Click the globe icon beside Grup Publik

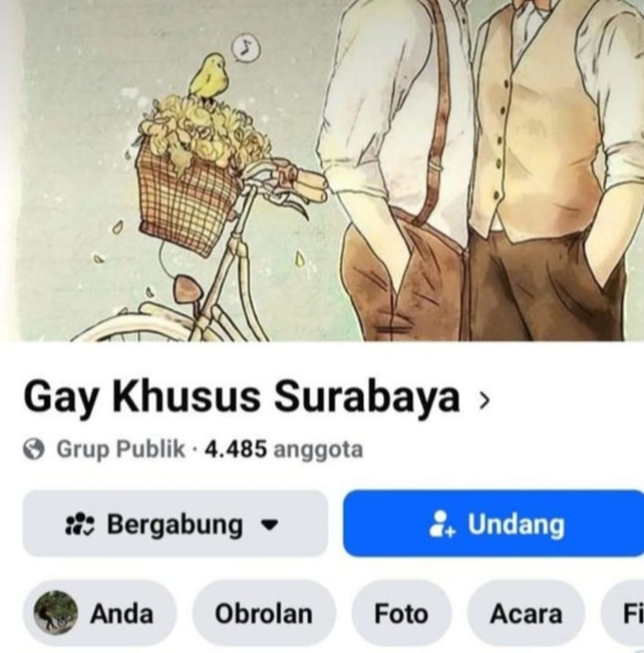tap(35, 449)
